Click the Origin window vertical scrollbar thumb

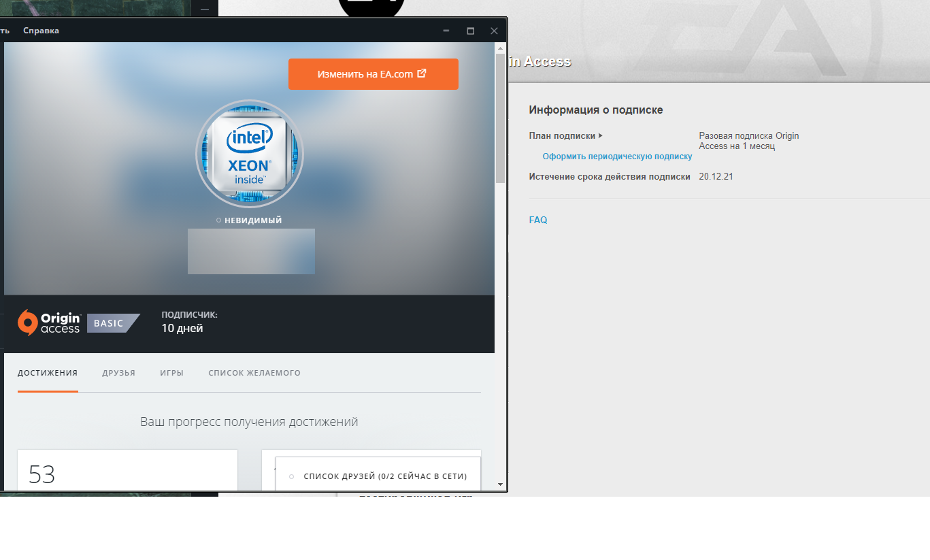click(x=501, y=118)
